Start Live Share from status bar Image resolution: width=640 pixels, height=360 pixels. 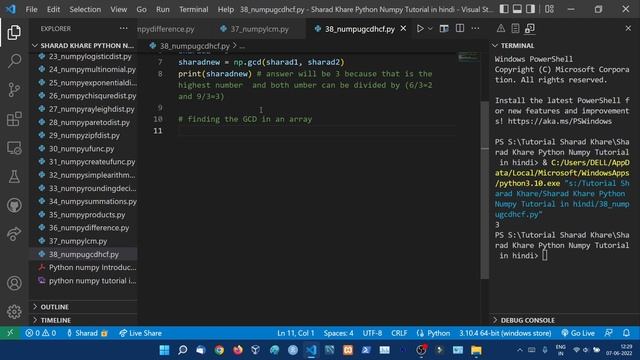[x=140, y=333]
